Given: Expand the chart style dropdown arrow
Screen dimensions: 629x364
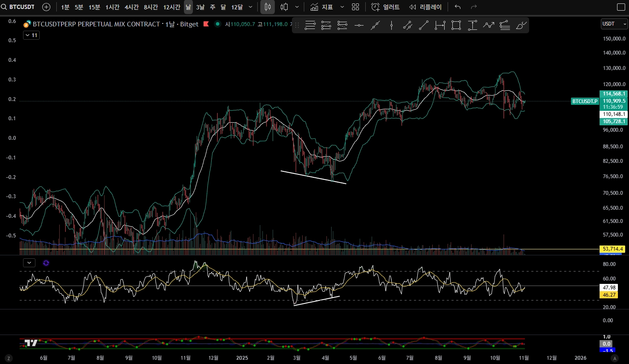Looking at the screenshot, I should (297, 7).
